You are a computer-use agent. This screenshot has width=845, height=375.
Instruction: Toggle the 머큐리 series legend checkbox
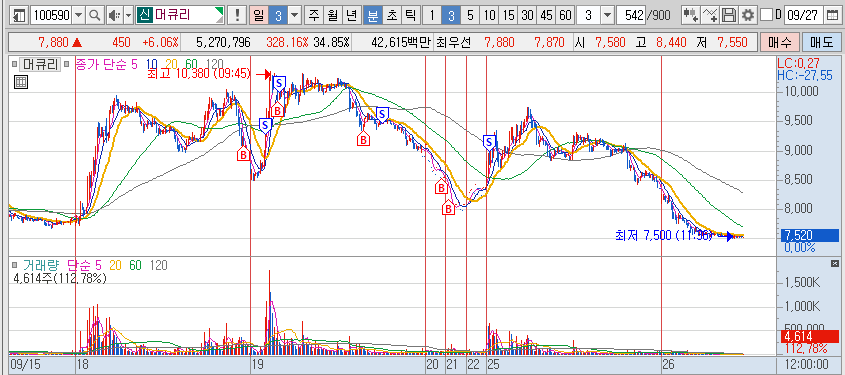(x=16, y=65)
